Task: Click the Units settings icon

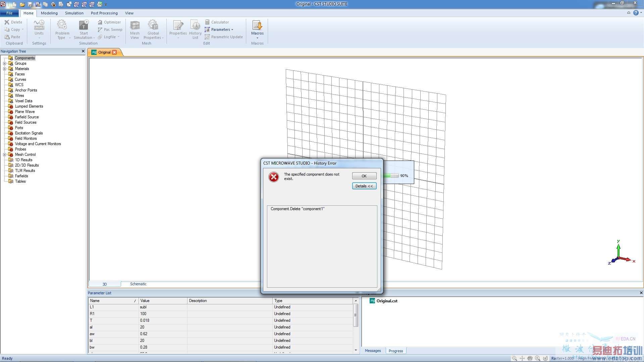Action: click(x=39, y=25)
